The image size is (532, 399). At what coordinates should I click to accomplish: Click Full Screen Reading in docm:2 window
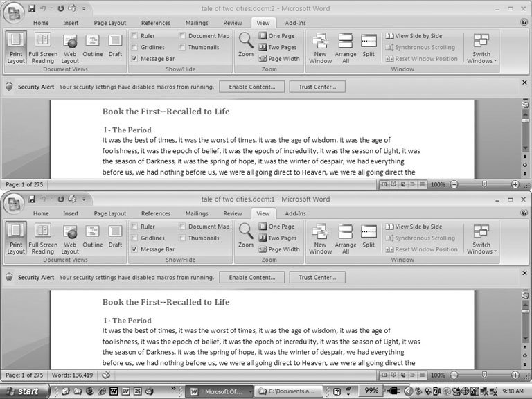click(x=43, y=47)
